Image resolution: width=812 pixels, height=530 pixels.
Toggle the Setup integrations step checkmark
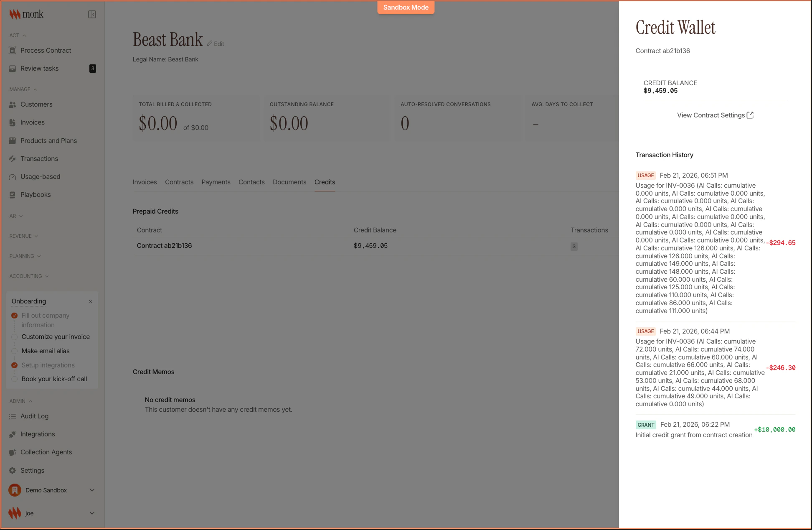pos(14,365)
